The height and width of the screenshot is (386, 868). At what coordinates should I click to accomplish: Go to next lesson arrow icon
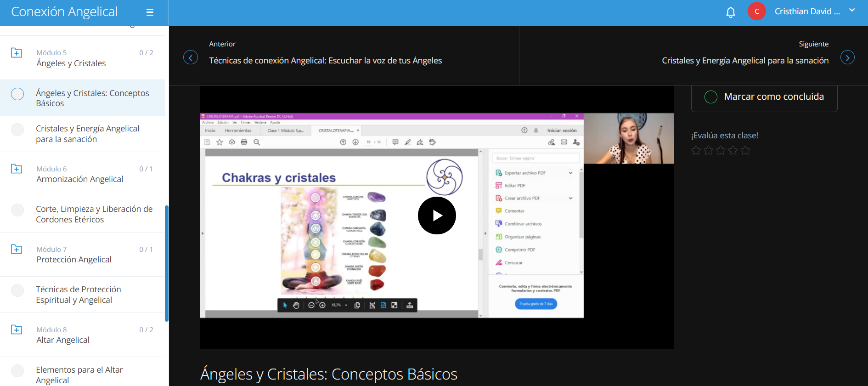coord(847,57)
